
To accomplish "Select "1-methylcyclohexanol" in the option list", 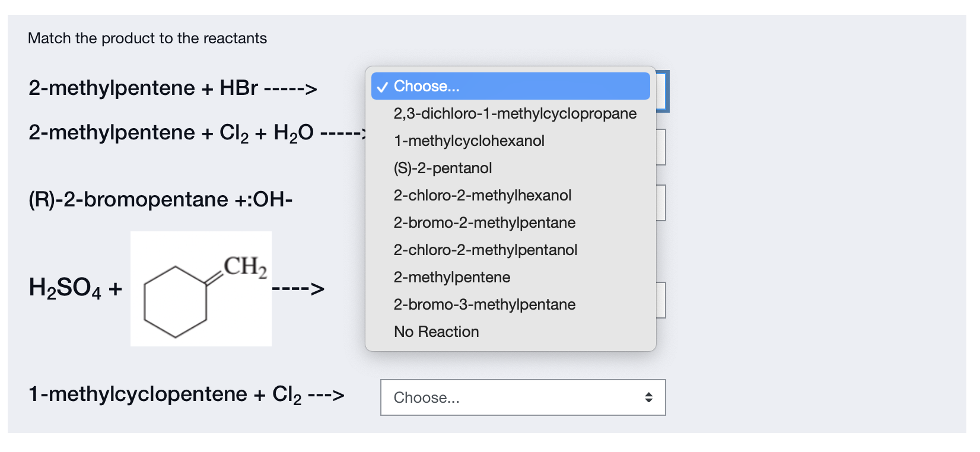I will point(470,141).
